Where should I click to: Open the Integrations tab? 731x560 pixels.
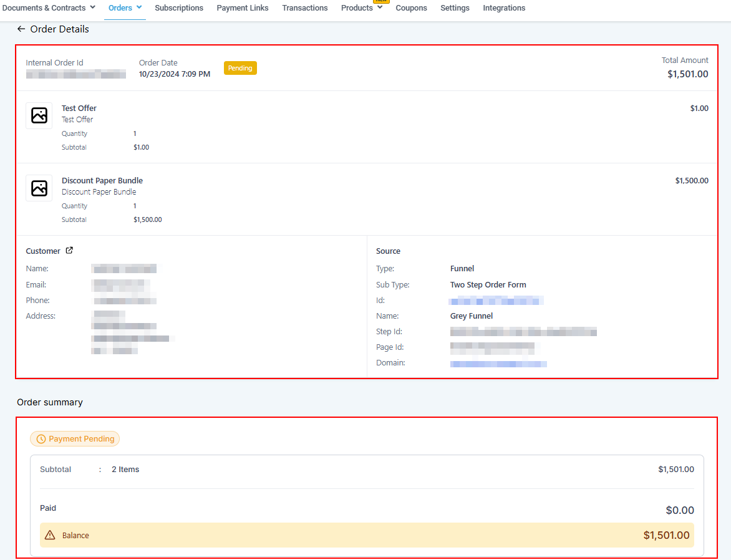pos(504,8)
